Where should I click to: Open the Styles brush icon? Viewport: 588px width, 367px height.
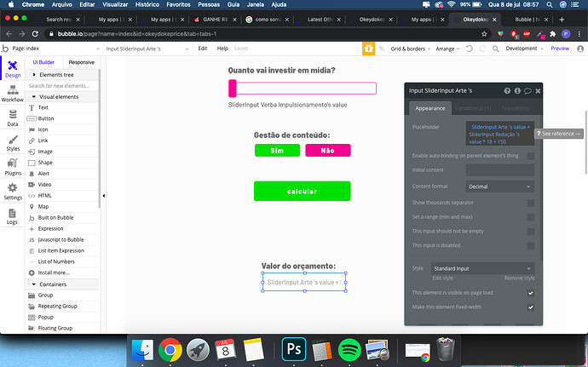click(13, 140)
